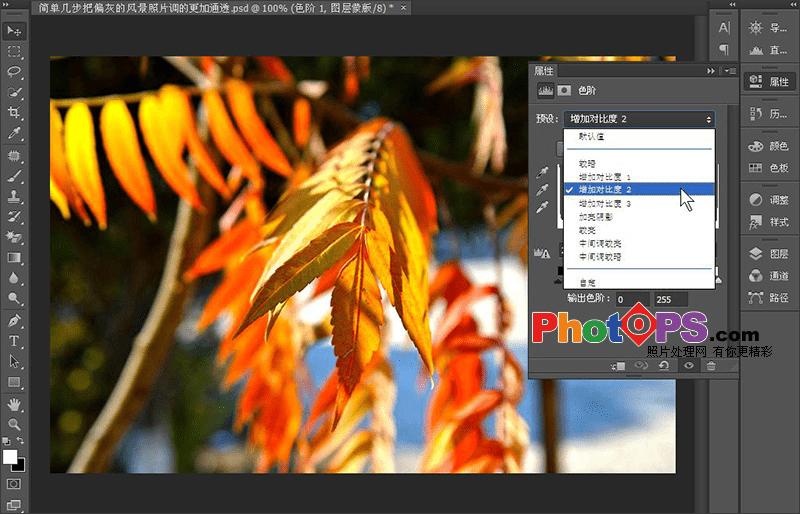
Task: Select the Eyedropper tool in left toolbar
Action: (x=14, y=133)
